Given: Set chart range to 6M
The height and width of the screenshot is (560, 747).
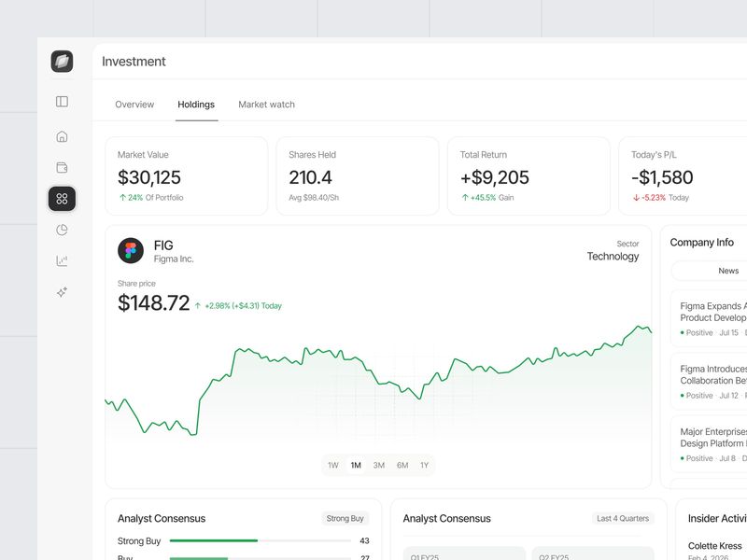Looking at the screenshot, I should click(402, 465).
